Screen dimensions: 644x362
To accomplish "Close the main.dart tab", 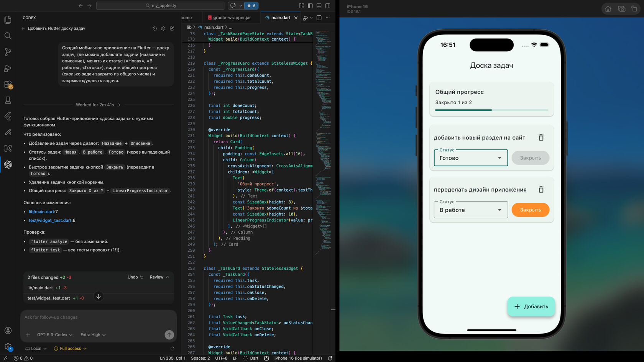I will click(296, 18).
